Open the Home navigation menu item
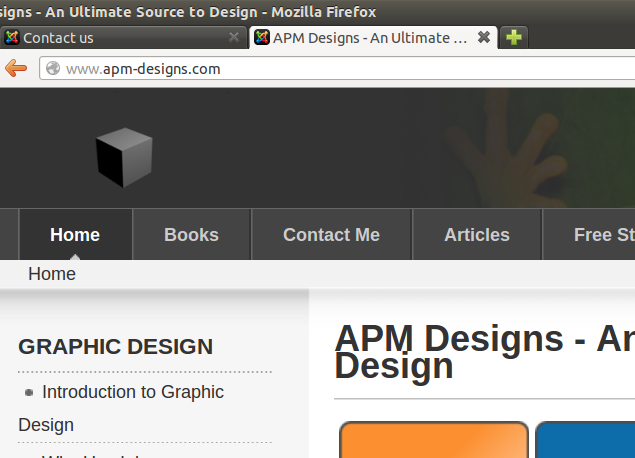635x458 pixels. click(x=75, y=234)
